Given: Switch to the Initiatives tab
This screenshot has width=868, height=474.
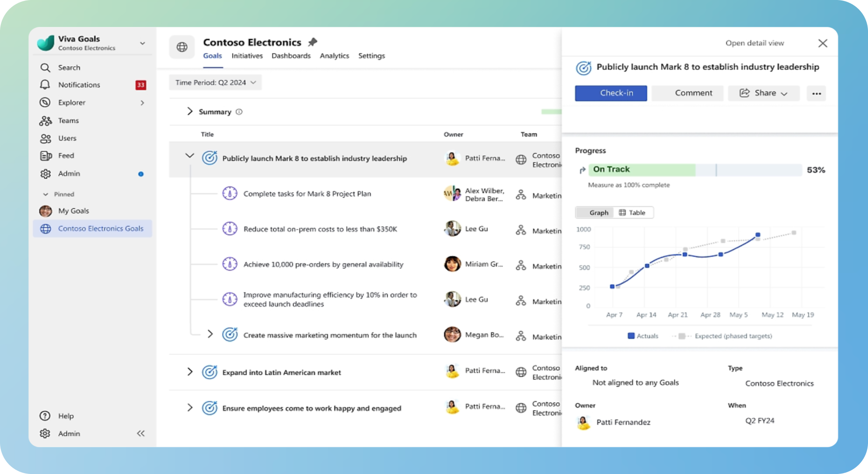Looking at the screenshot, I should tap(247, 56).
